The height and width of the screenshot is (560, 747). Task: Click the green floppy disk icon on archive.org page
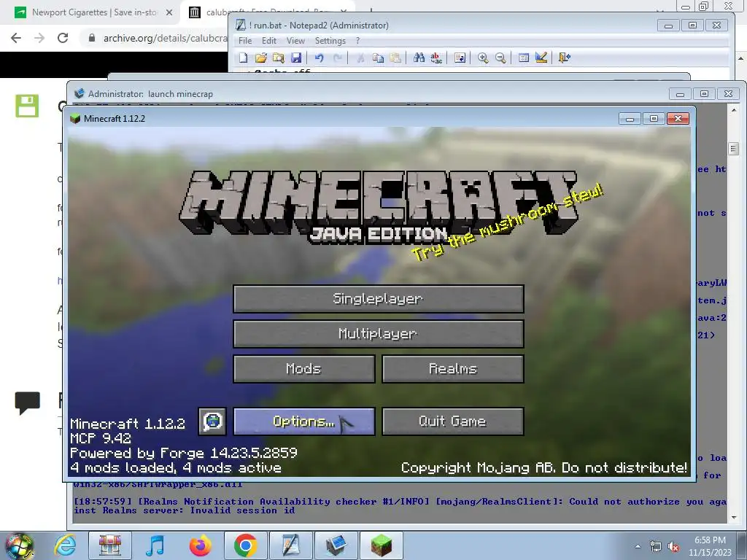(x=27, y=106)
